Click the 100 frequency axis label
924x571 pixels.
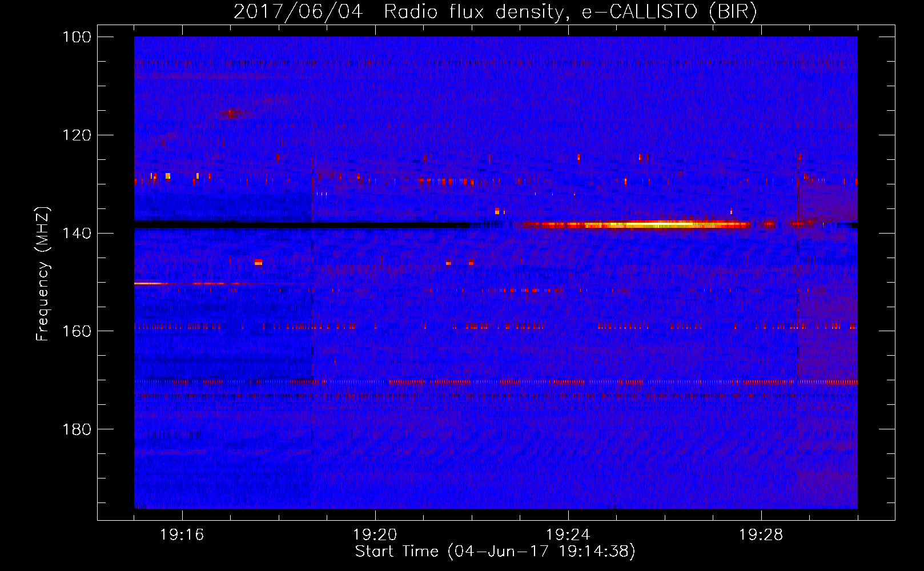click(76, 37)
